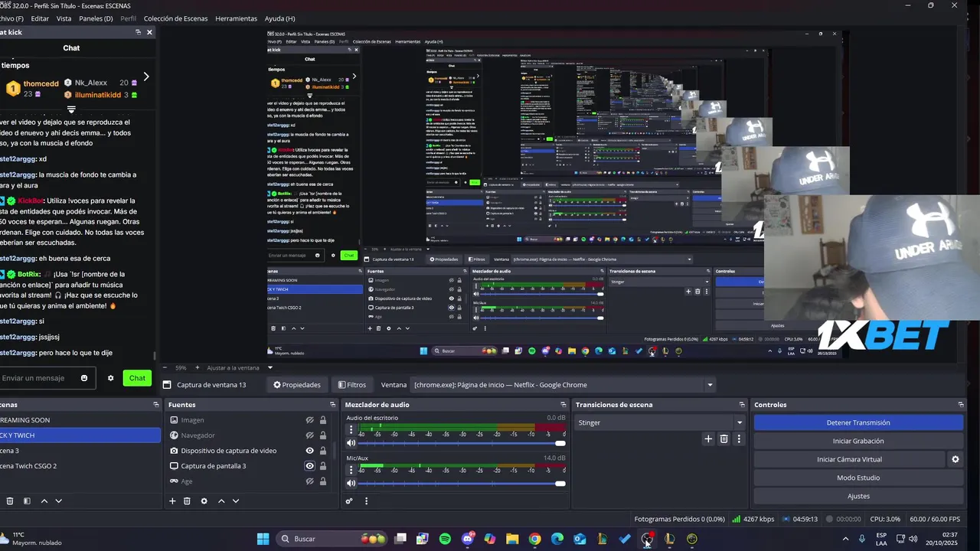Image resolution: width=980 pixels, height=551 pixels.
Task: Toggle lock on Dispositivo de captura de video
Action: (x=323, y=451)
